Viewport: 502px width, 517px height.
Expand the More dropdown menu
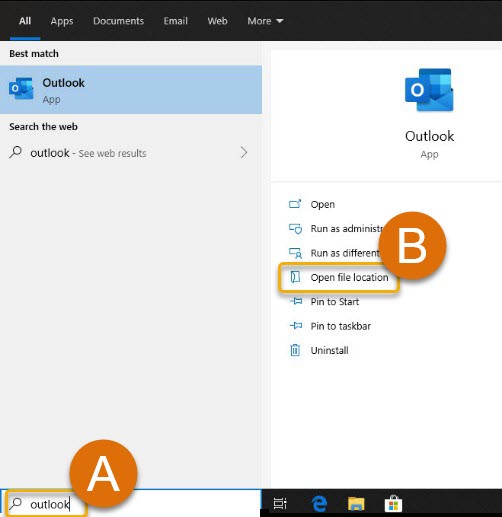tap(265, 21)
